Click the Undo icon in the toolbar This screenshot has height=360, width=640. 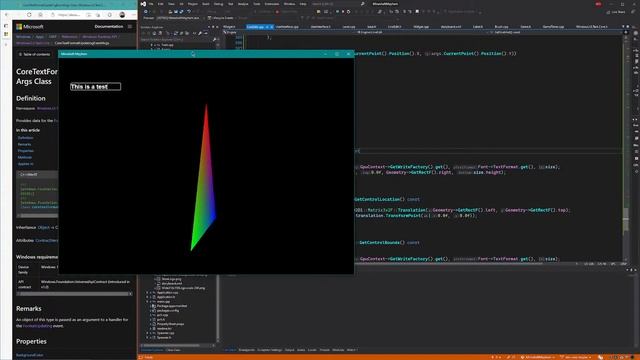pyautogui.click(x=189, y=11)
